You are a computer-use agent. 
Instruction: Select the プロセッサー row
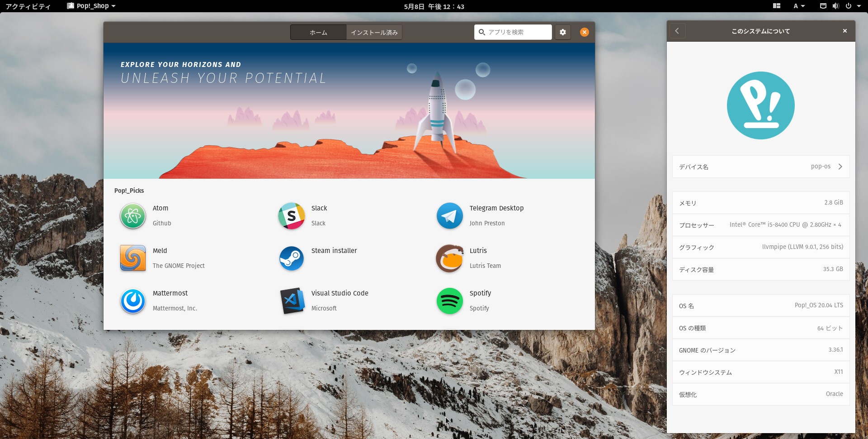coord(761,225)
